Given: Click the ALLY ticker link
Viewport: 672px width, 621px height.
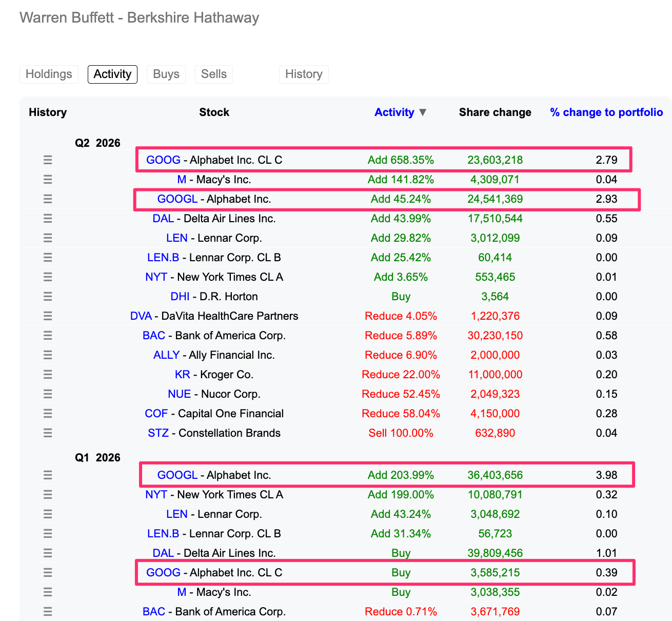Looking at the screenshot, I should (166, 355).
